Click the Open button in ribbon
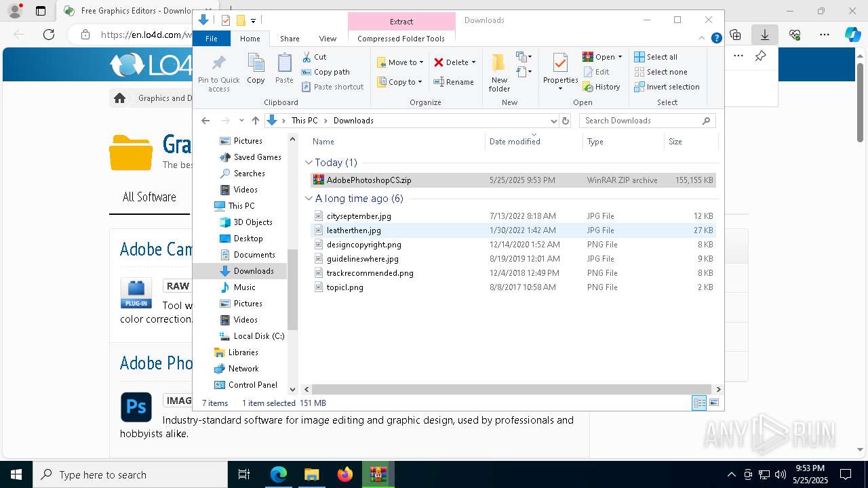This screenshot has width=868, height=488. pos(599,57)
